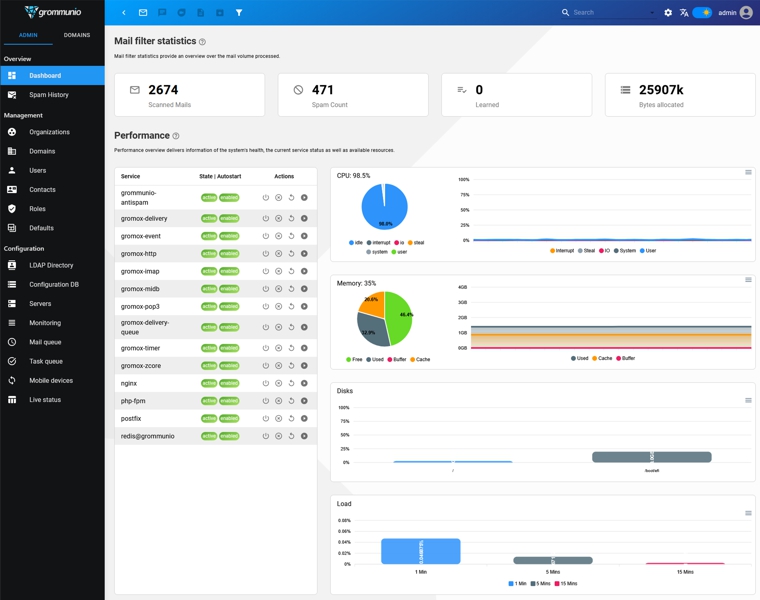Go to the Mail queue page

click(x=45, y=342)
